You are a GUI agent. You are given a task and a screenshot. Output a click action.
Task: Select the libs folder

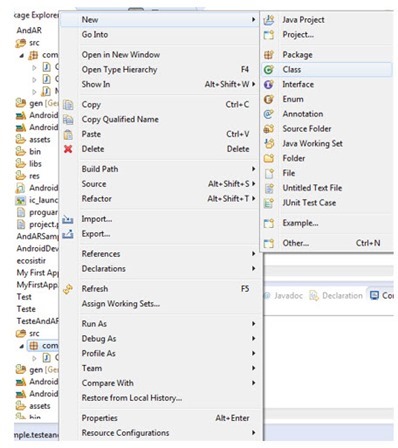click(35, 164)
